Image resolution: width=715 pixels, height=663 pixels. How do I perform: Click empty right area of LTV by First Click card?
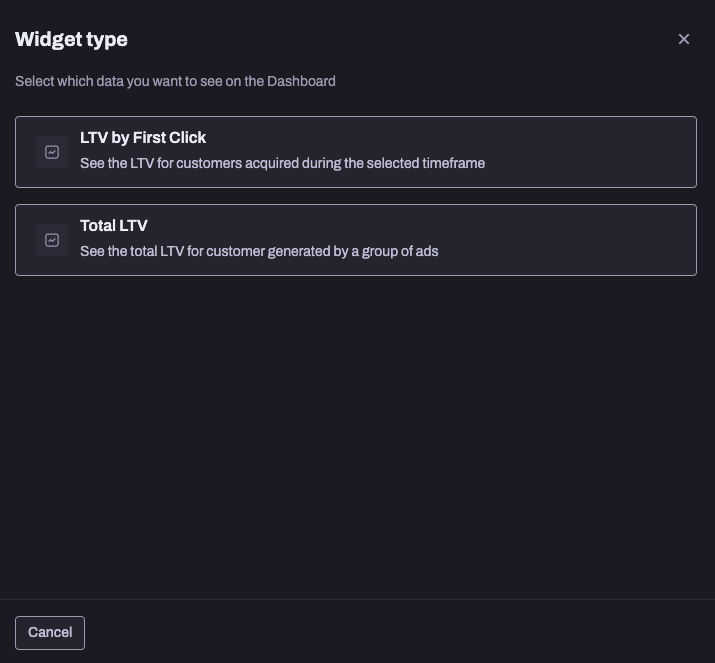click(593, 152)
